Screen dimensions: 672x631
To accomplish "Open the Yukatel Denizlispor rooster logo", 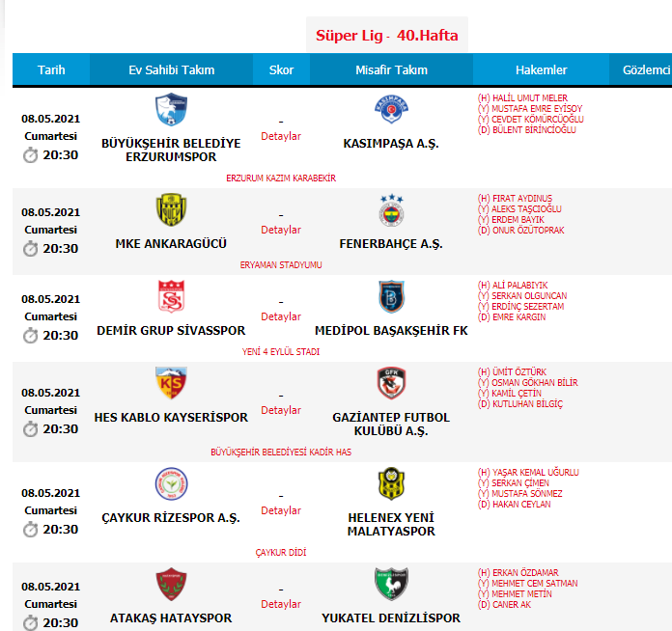I will click(x=391, y=585).
